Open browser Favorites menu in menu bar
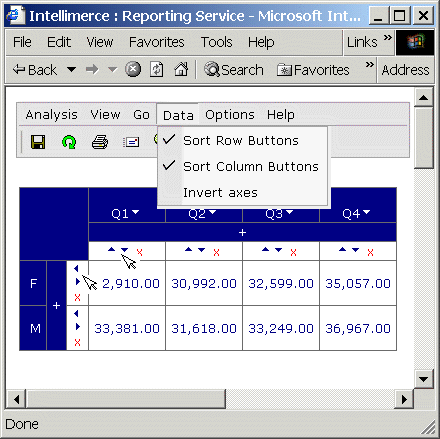The width and height of the screenshot is (440, 439). click(x=157, y=42)
